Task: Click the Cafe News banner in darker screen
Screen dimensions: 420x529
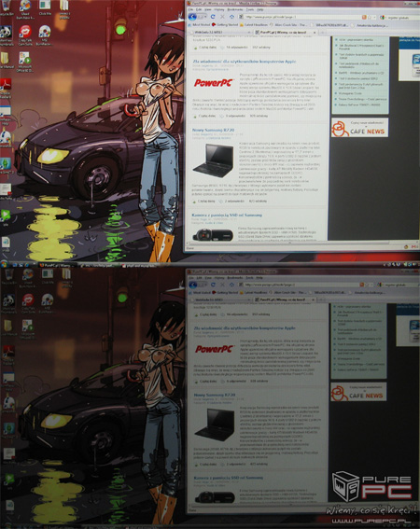Action: click(358, 392)
